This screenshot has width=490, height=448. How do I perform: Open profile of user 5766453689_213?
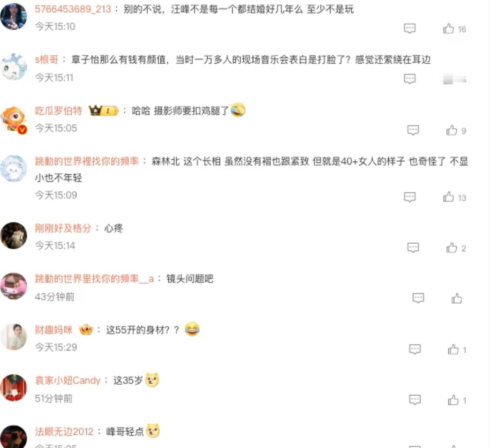pos(73,9)
